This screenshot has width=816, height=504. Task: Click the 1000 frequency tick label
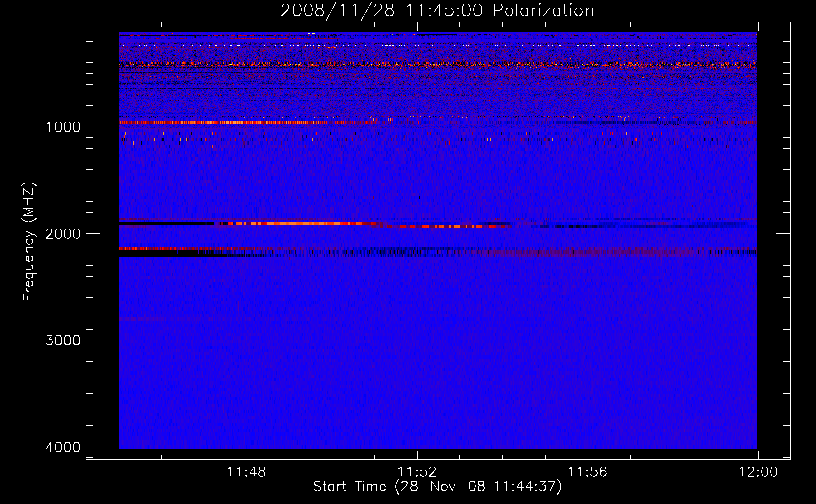pos(63,127)
